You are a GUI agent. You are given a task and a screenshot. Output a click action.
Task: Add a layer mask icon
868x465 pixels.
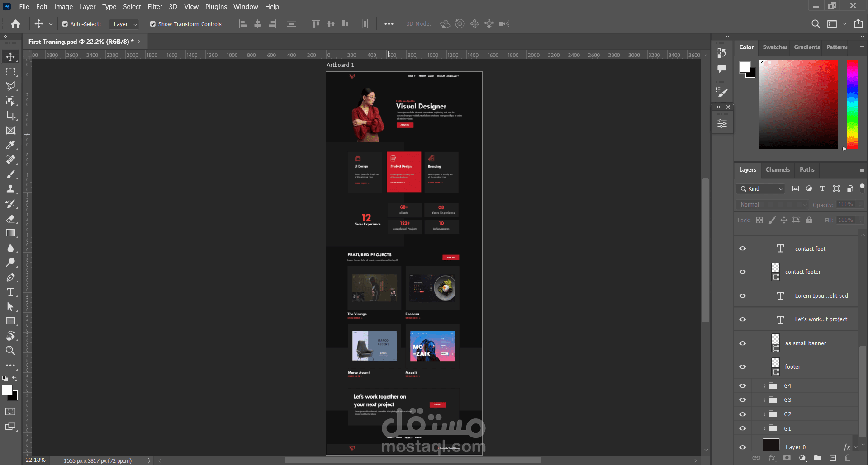tap(787, 458)
